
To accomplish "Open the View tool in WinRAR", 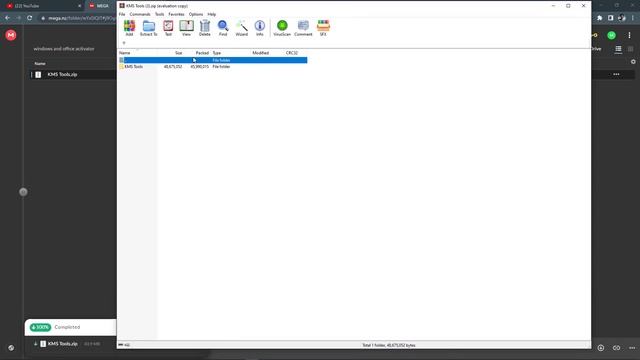I will click(187, 28).
